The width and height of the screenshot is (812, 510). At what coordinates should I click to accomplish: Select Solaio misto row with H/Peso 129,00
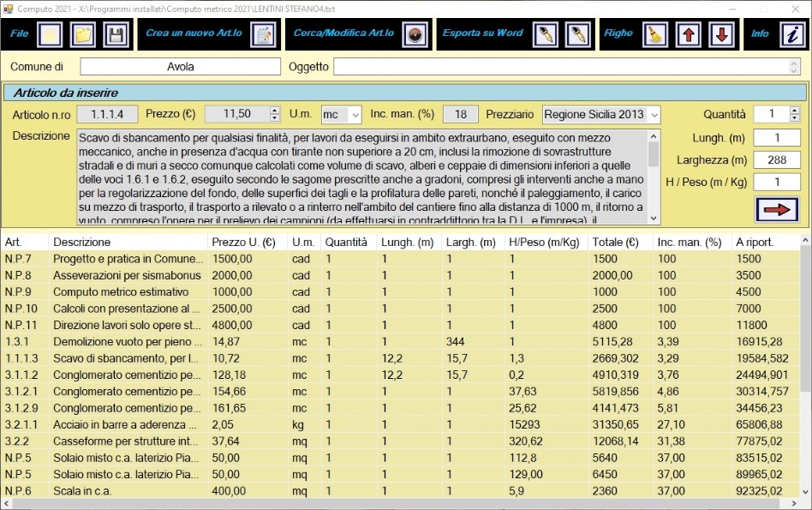point(400,474)
